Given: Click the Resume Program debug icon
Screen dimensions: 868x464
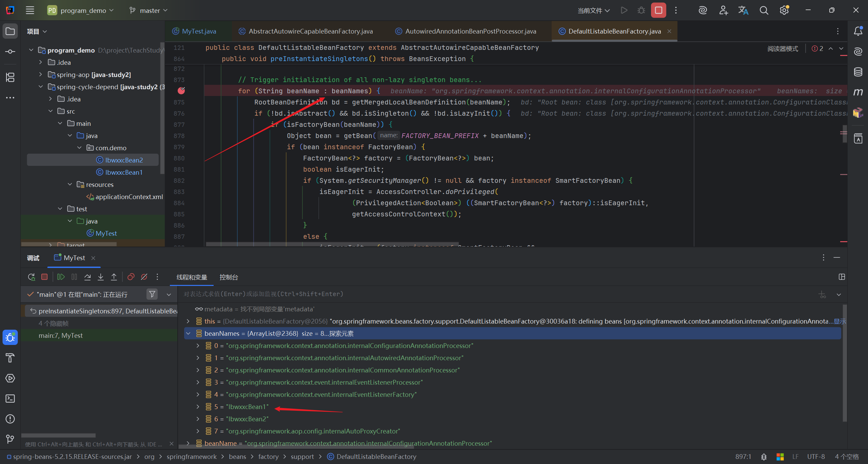Looking at the screenshot, I should click(x=61, y=277).
